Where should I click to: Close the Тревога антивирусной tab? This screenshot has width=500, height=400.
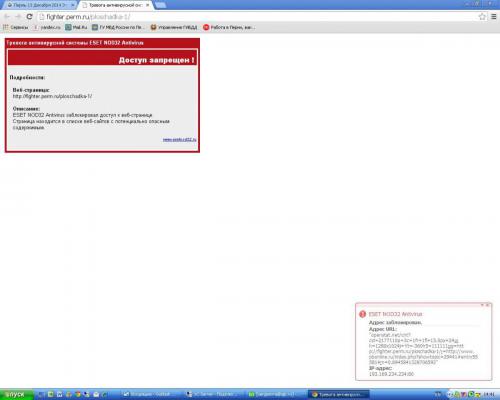pyautogui.click(x=147, y=5)
